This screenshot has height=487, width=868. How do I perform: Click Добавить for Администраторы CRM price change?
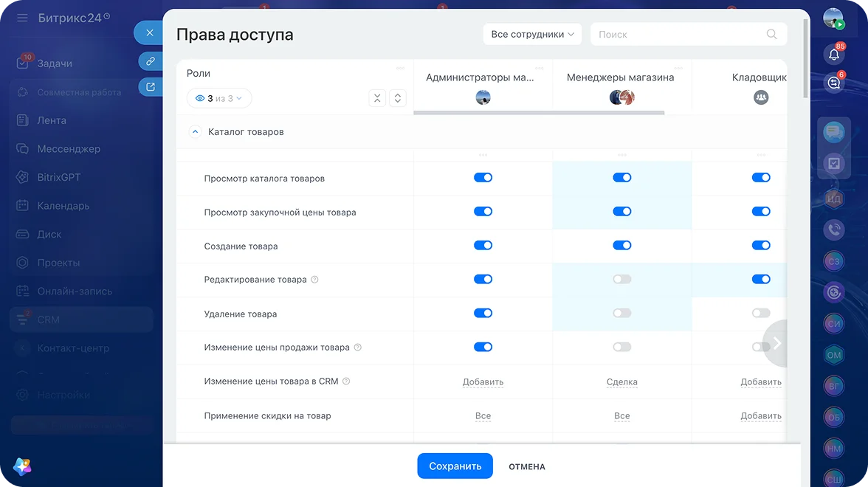pos(483,382)
